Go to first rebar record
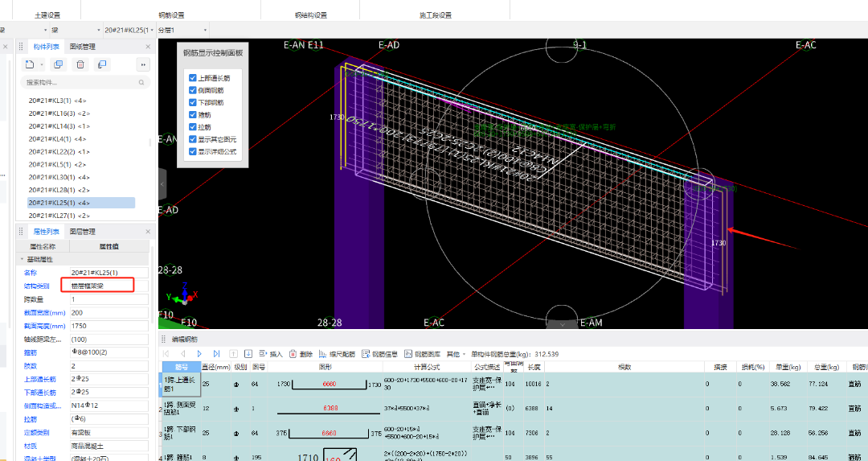 click(x=166, y=353)
